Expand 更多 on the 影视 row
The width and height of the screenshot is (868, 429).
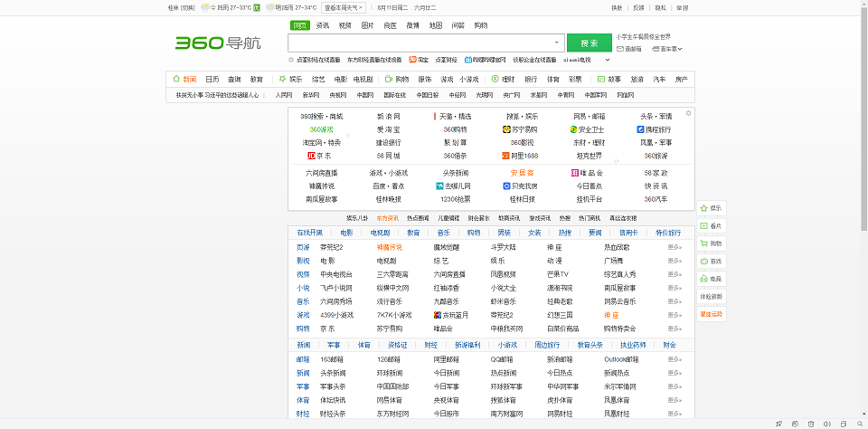coord(675,261)
